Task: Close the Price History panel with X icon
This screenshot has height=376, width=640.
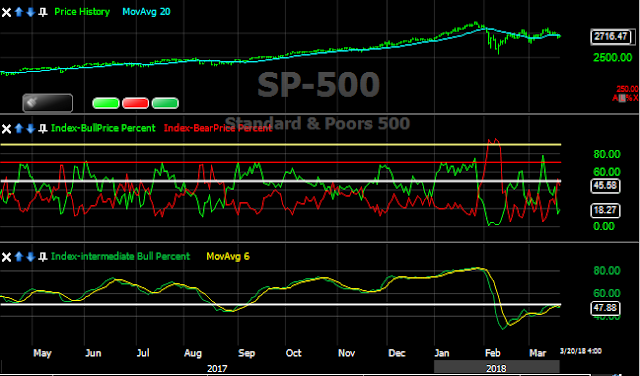Action: [x=6, y=12]
